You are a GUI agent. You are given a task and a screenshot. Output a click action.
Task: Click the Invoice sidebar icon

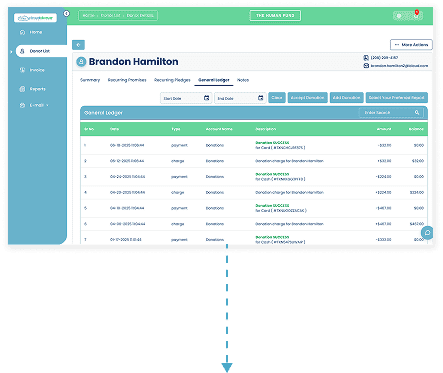pos(22,70)
